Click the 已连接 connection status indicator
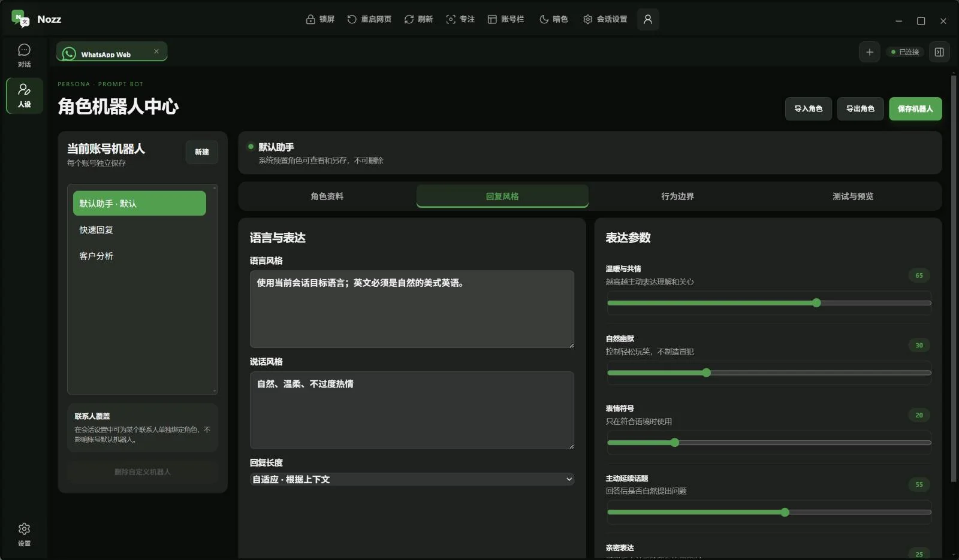This screenshot has width=959, height=560. (905, 52)
